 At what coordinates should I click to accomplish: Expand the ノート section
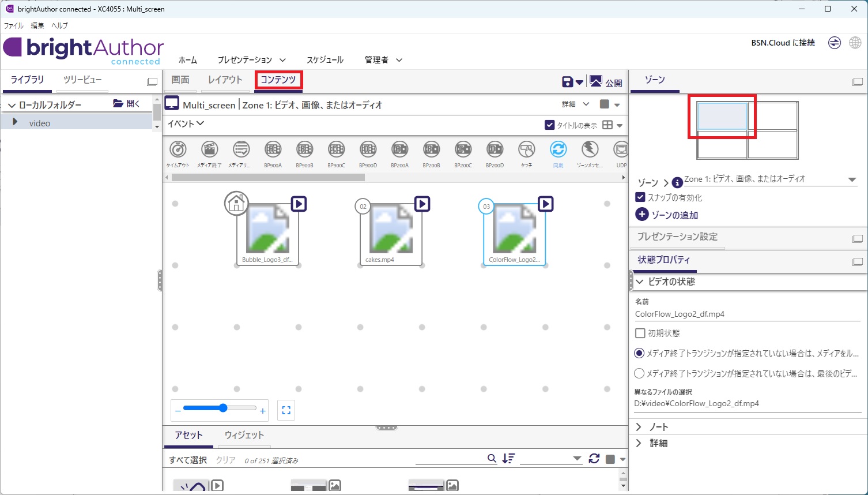click(639, 427)
